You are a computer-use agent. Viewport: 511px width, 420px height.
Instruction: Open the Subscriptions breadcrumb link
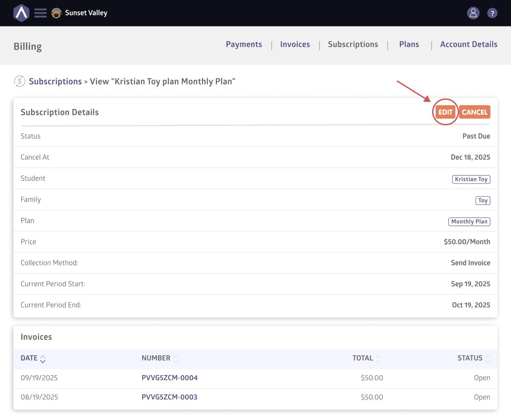tap(55, 81)
